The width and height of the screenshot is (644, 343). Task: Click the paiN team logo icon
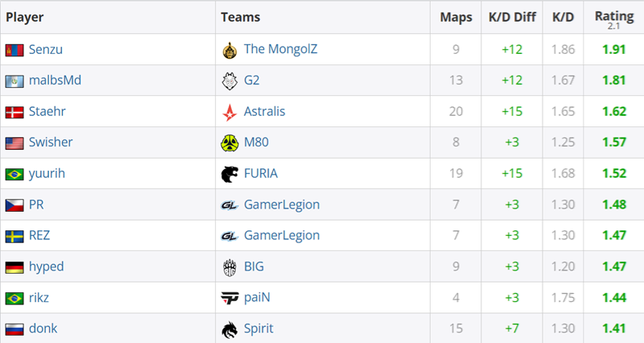229,298
